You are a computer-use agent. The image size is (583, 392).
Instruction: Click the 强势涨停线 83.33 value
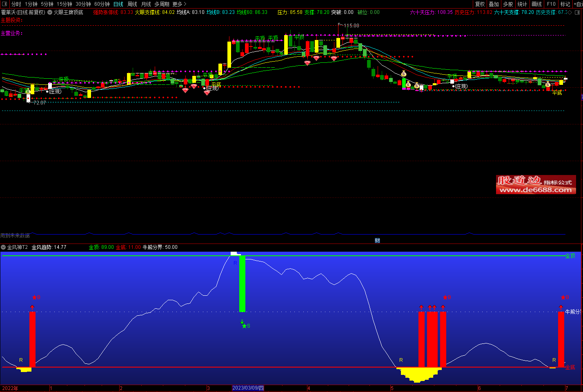[x=113, y=12]
